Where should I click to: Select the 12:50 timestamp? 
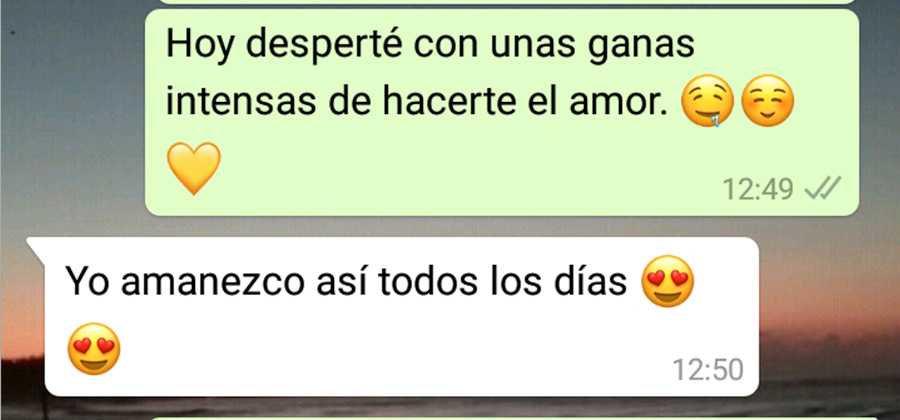708,370
